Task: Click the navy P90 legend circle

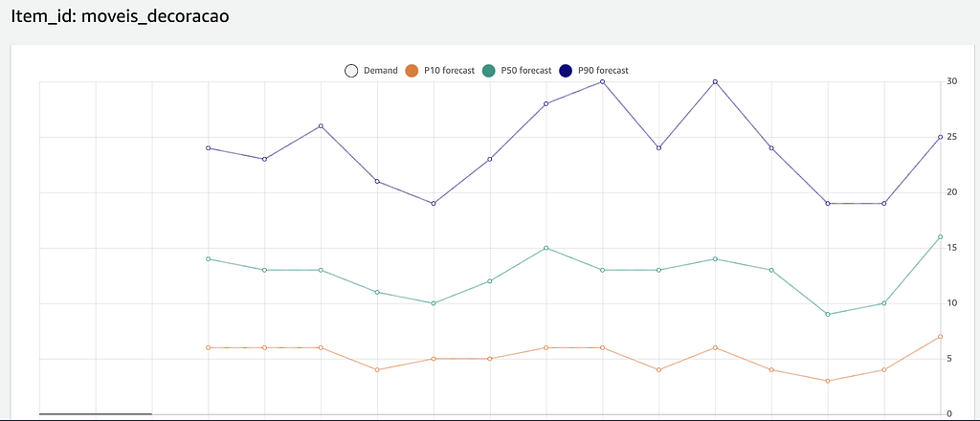Action: tap(566, 71)
